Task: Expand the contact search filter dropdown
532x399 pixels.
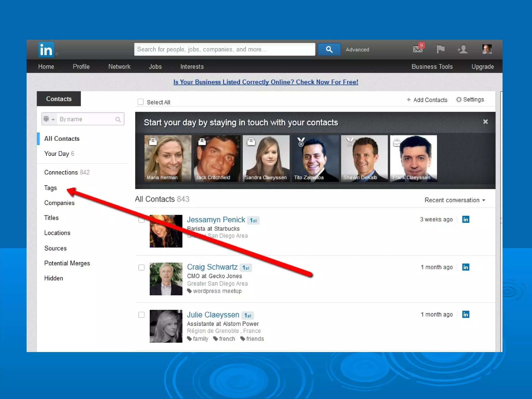Action: pos(49,119)
